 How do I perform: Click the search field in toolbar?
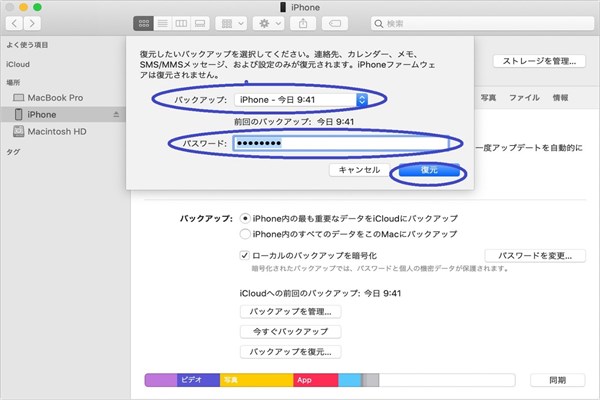(482, 24)
